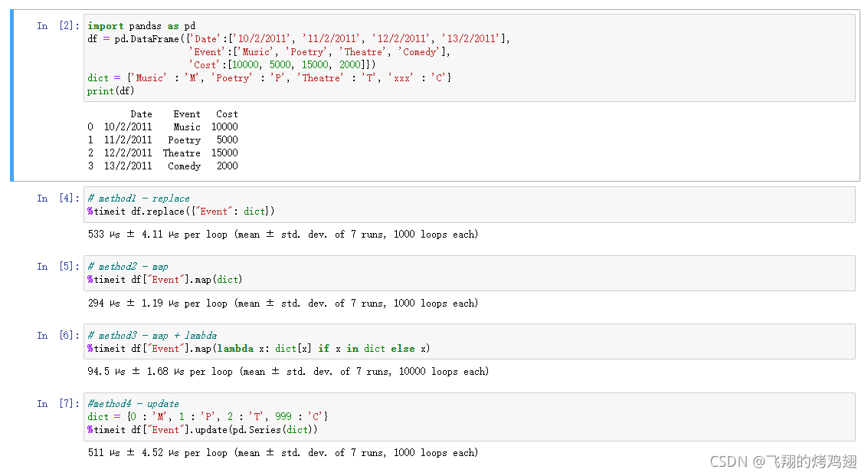
Task: Click the print(df) line
Action: 110,91
